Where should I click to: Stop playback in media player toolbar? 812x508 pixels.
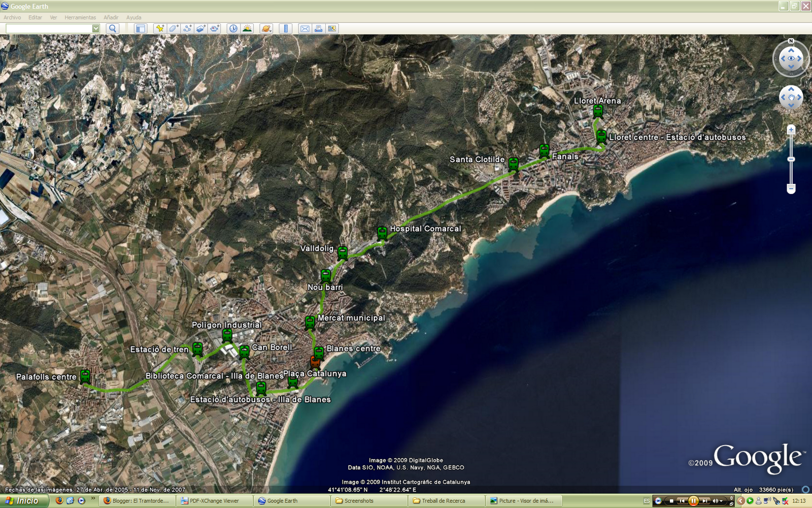pyautogui.click(x=671, y=501)
